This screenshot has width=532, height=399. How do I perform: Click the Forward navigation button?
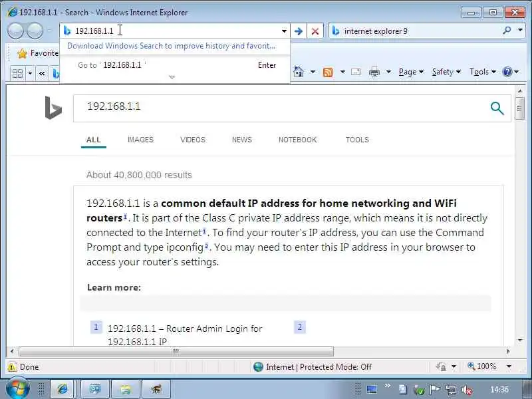tap(35, 31)
